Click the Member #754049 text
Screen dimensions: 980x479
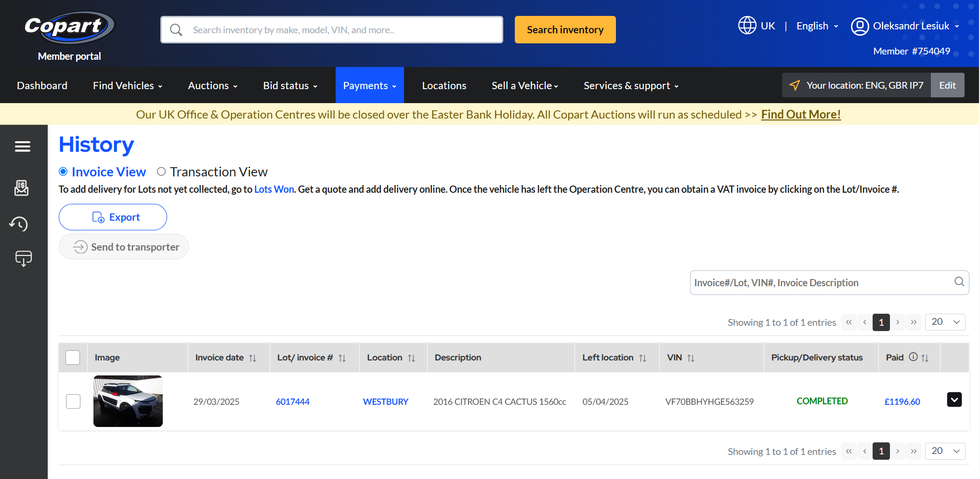(x=912, y=51)
